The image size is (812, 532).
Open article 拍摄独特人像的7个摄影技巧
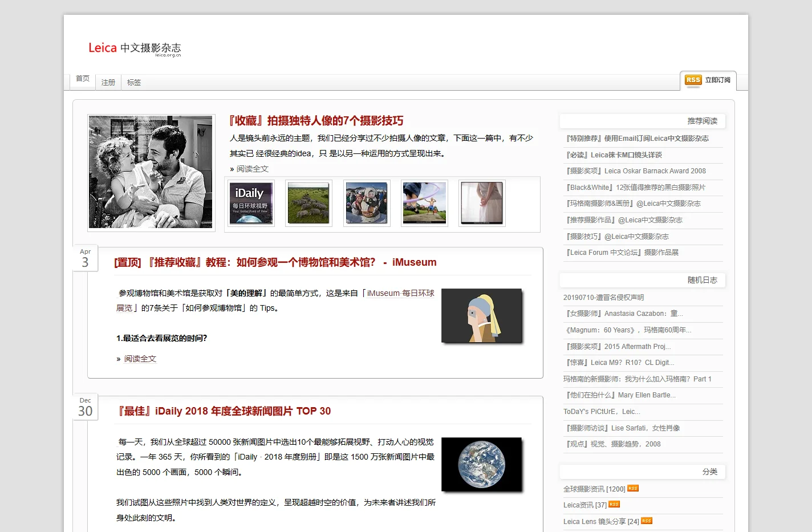click(x=316, y=121)
